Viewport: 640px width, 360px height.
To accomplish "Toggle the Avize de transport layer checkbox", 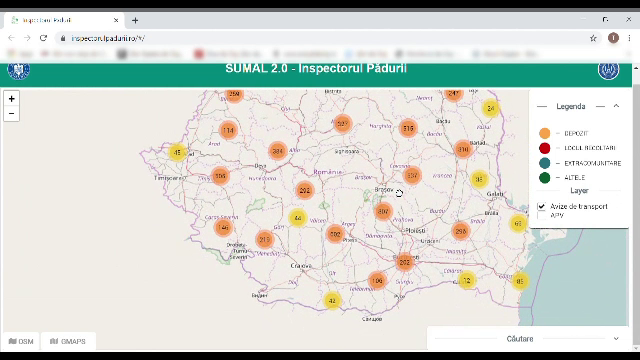I will 541,206.
